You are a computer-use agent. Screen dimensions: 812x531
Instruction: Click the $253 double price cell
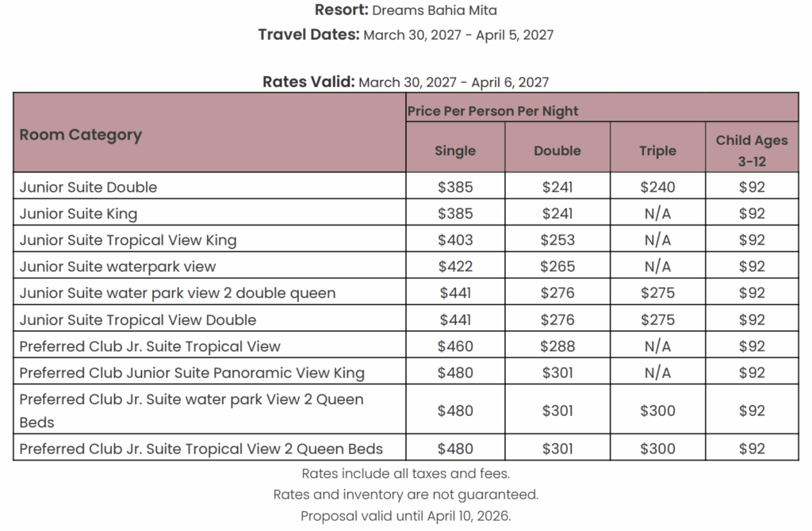point(557,240)
